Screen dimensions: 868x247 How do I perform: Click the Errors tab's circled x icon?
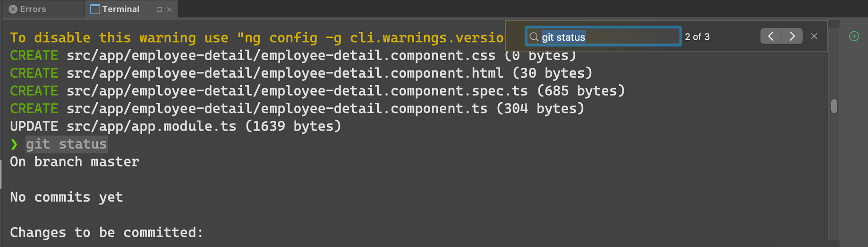coord(13,9)
